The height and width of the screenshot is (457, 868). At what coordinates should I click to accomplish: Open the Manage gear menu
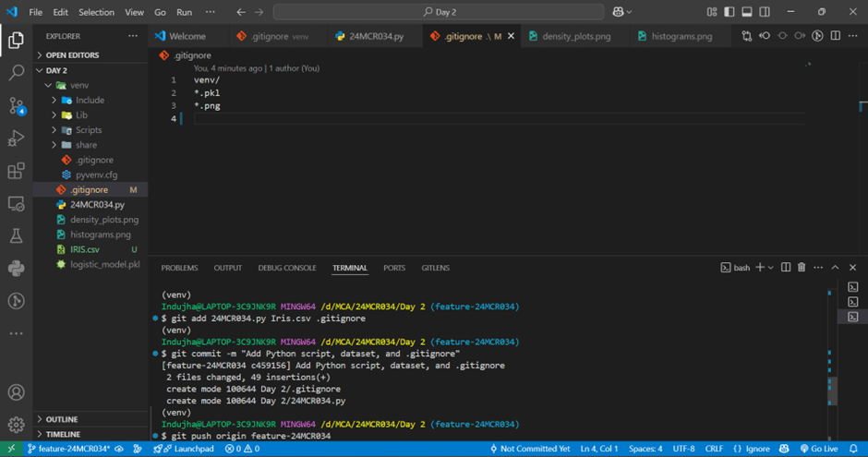point(16,425)
